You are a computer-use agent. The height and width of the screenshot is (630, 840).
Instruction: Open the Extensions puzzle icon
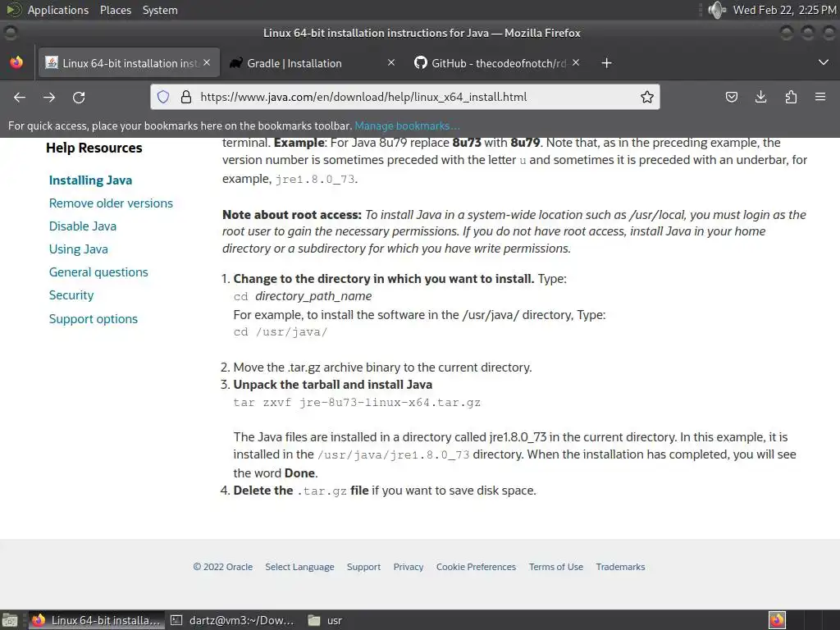(791, 97)
